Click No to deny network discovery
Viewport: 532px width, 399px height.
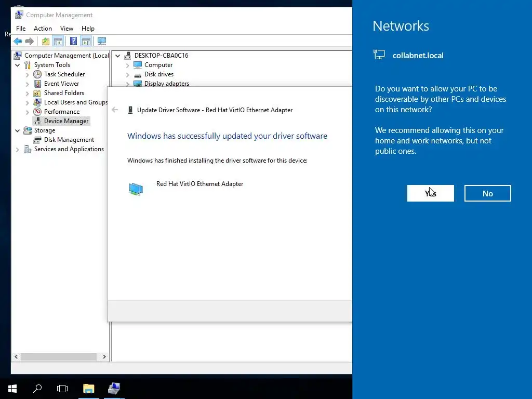(x=487, y=193)
